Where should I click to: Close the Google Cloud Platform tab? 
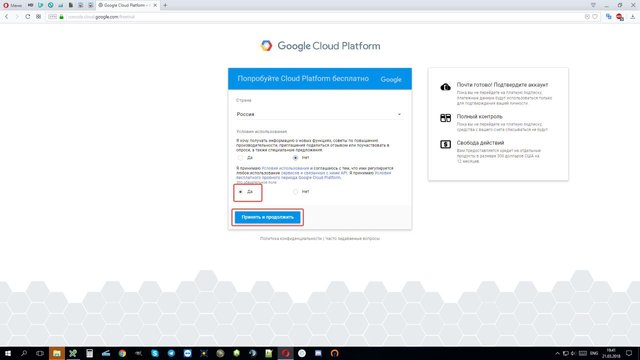(155, 5)
